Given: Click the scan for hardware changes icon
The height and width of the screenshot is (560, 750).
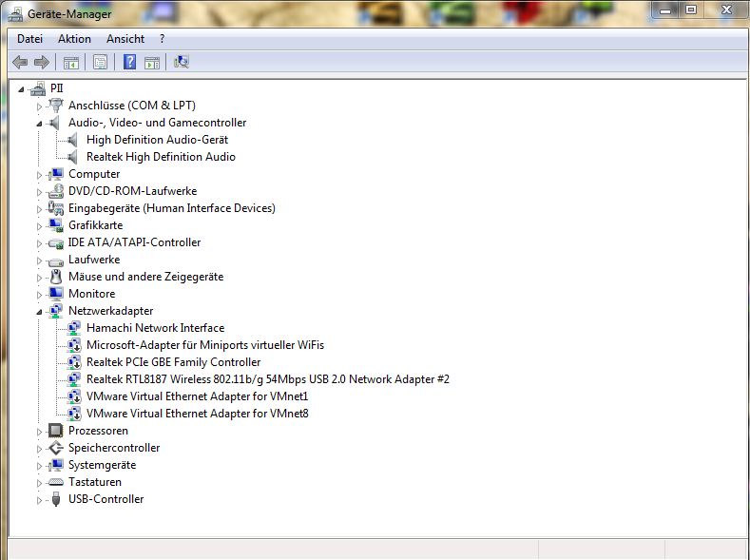Looking at the screenshot, I should tap(182, 62).
